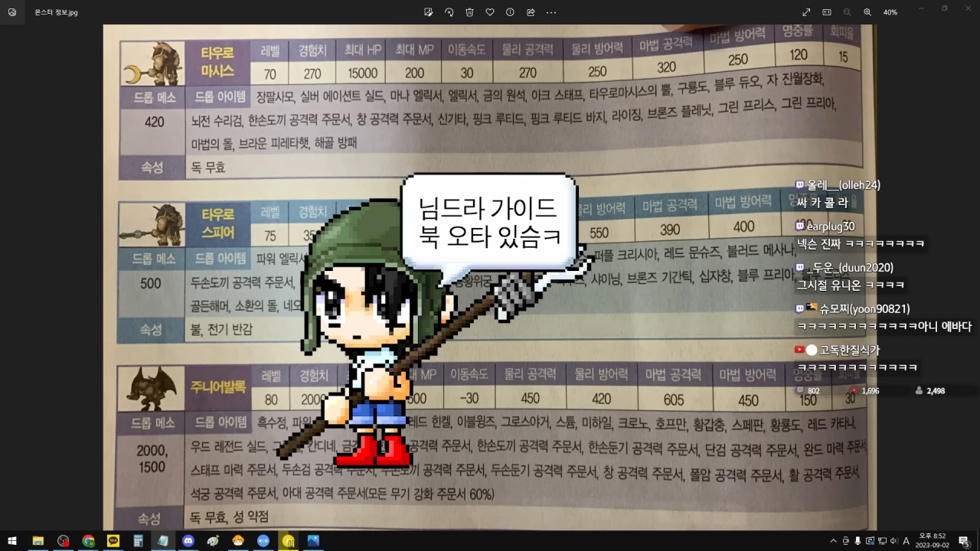This screenshot has width=980, height=551.
Task: Click the viewer count 2,498
Action: (x=936, y=391)
